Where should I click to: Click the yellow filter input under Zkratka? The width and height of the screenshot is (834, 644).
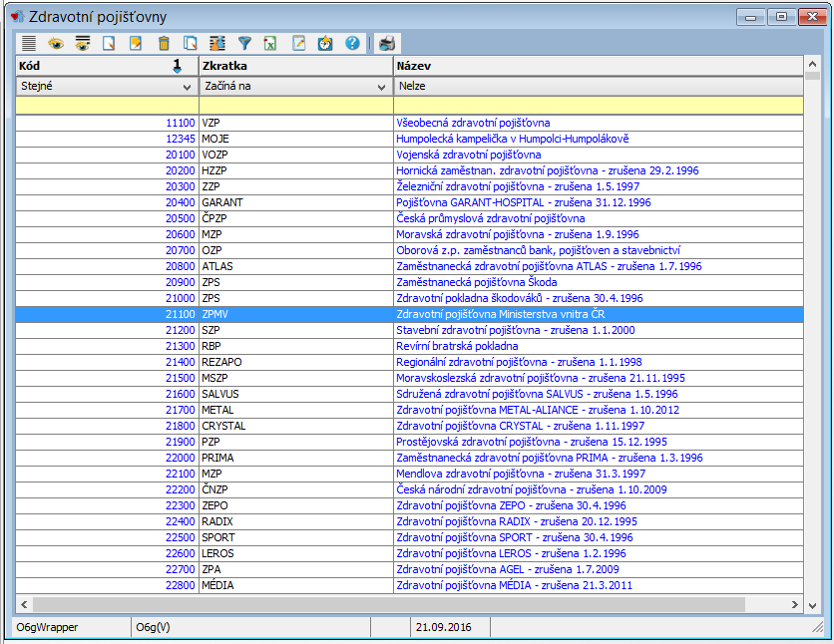295,104
